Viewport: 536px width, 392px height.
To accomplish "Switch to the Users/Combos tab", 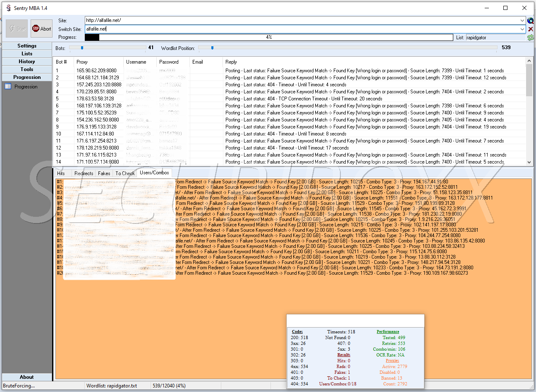I will (154, 173).
